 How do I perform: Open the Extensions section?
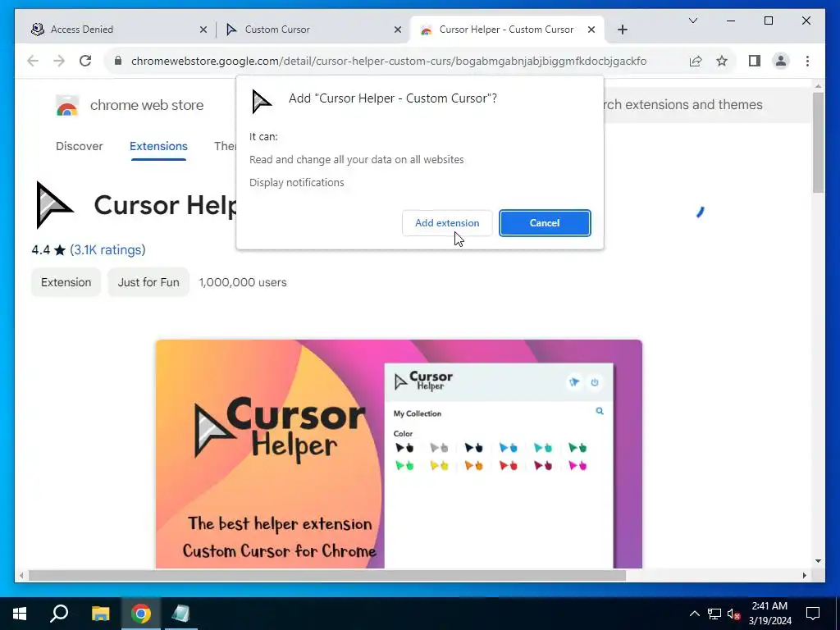(158, 146)
